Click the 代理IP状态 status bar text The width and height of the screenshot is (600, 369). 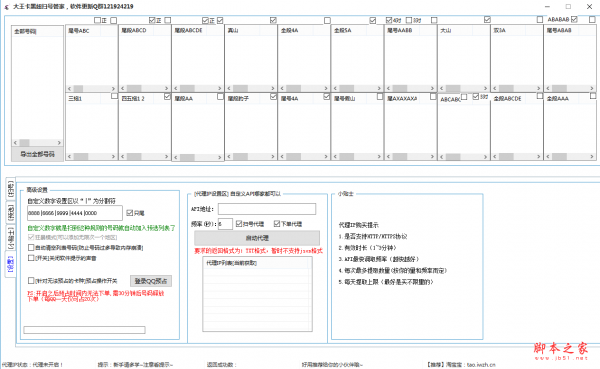pos(32,365)
